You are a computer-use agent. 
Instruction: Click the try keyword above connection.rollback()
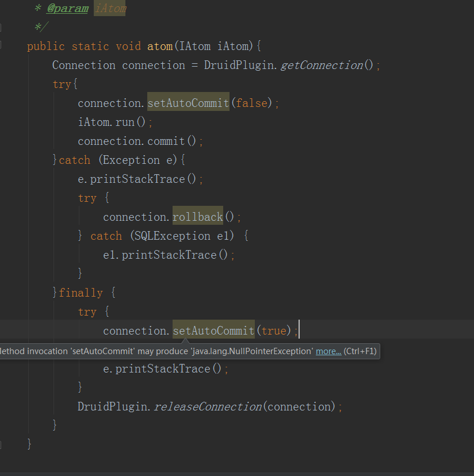pos(87,198)
